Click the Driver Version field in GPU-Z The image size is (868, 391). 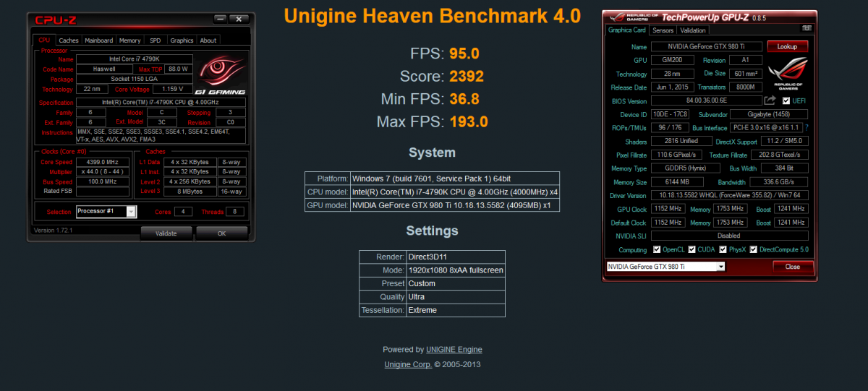[729, 195]
